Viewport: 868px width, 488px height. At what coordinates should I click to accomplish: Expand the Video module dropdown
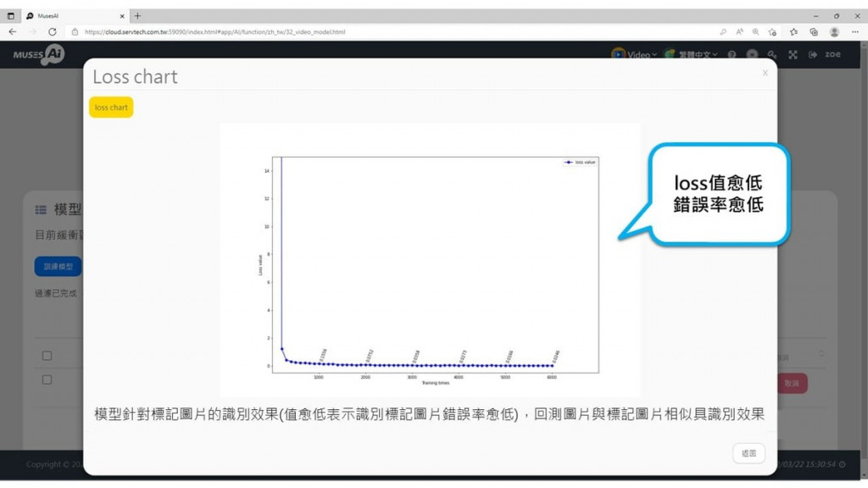(x=634, y=54)
